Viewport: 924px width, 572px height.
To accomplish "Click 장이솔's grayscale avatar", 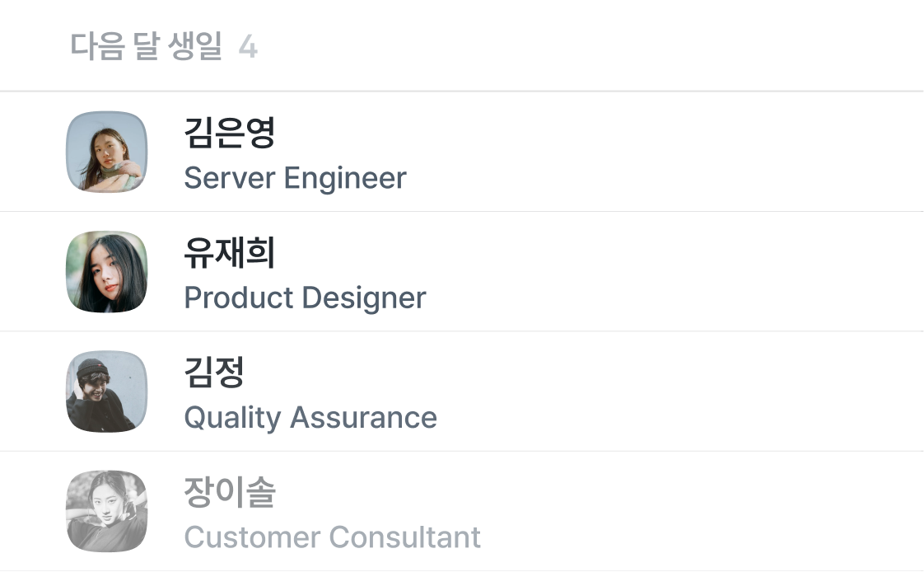I will point(106,511).
